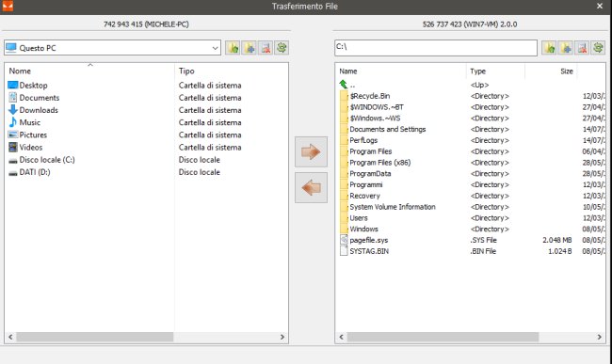This screenshot has width=612, height=364.
Task: Click local pane scrollbar left arrow
Action: pyautogui.click(x=10, y=337)
